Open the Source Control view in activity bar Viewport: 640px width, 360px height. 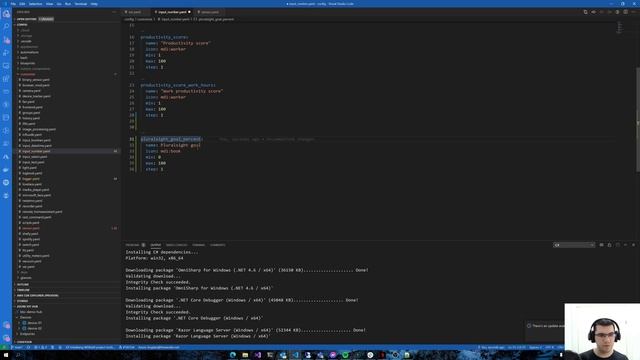click(6, 40)
